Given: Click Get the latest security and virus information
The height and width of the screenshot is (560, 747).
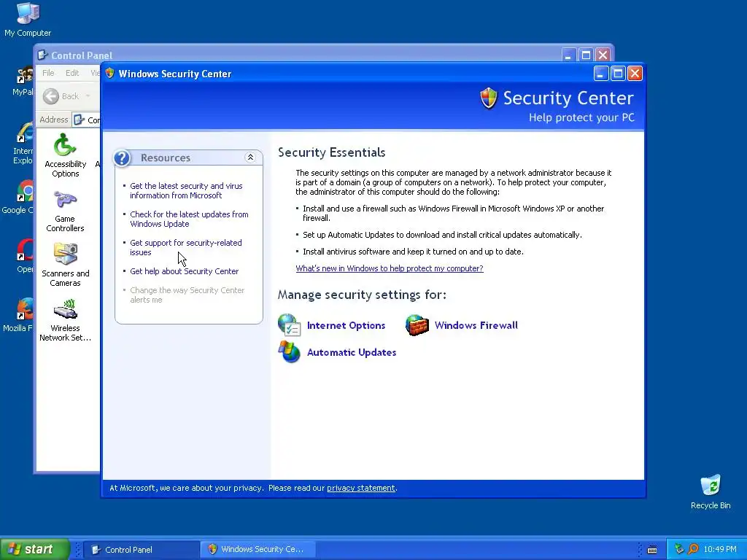Looking at the screenshot, I should pyautogui.click(x=186, y=190).
